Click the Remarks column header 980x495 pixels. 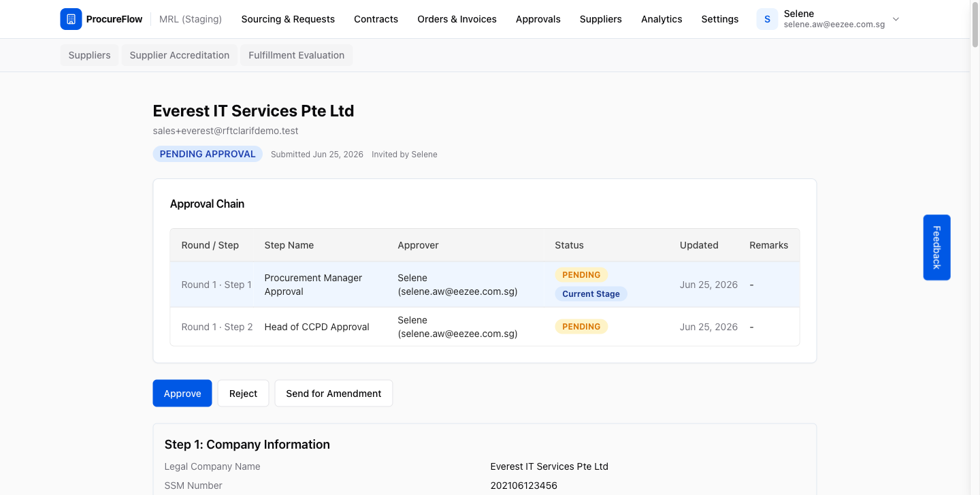(768, 245)
